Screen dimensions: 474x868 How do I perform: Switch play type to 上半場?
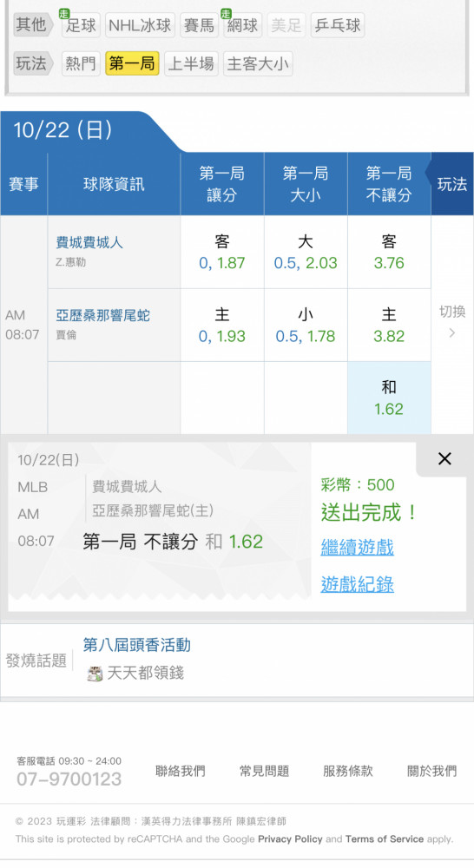(191, 63)
